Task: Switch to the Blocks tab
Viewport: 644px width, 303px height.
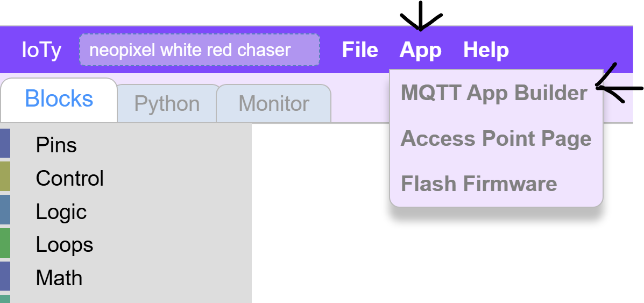Action: pos(59,100)
